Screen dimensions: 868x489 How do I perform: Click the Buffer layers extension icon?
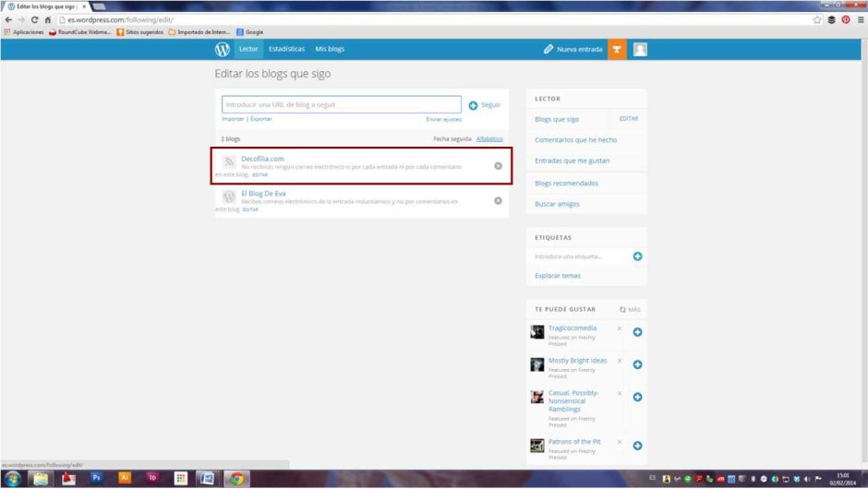pos(831,20)
